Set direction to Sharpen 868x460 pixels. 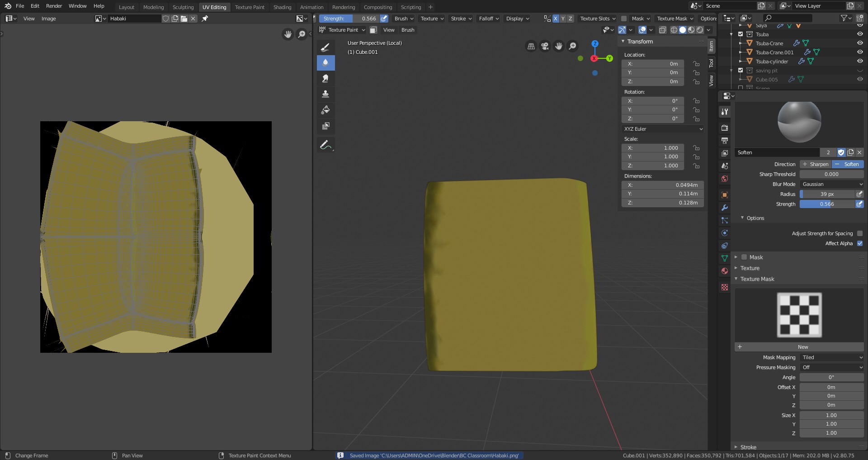pos(816,164)
